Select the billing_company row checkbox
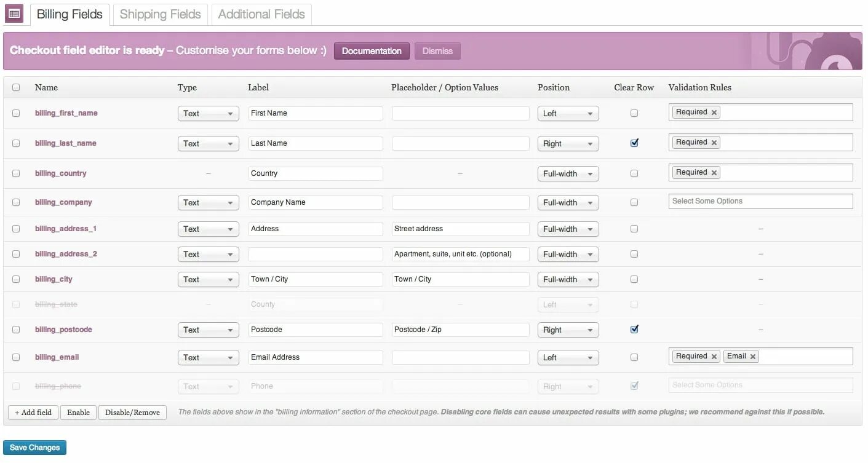Screen dimensions: 868x463 coord(16,202)
